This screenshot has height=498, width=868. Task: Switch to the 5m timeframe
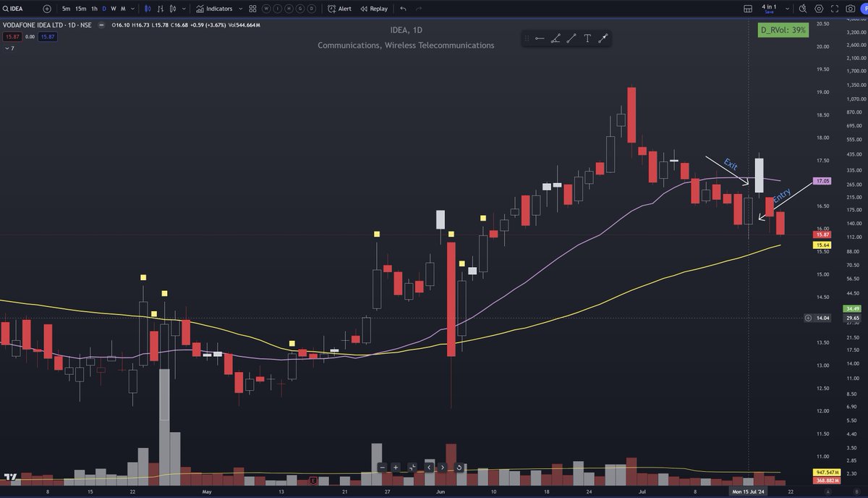tap(66, 9)
